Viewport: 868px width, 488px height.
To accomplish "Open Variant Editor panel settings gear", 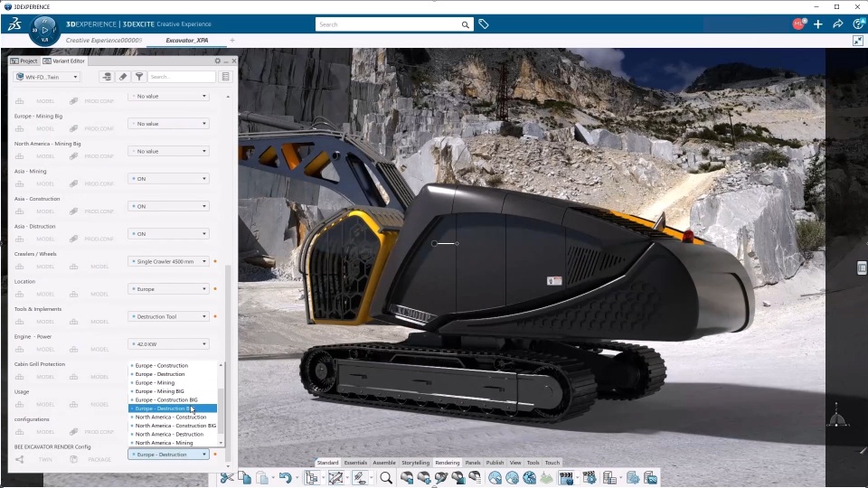I will [x=217, y=61].
